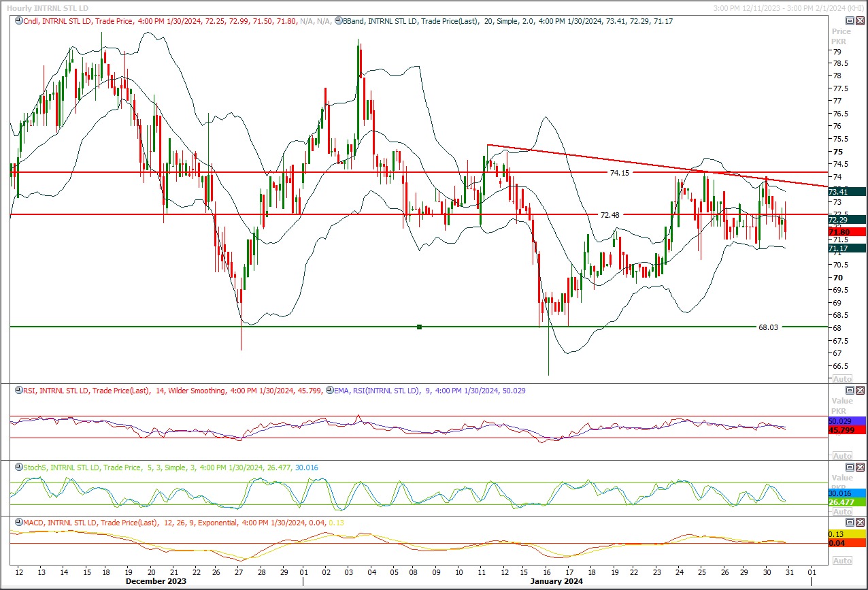Click the clock icon beside Cndl legend
868x590 pixels.
18,21
